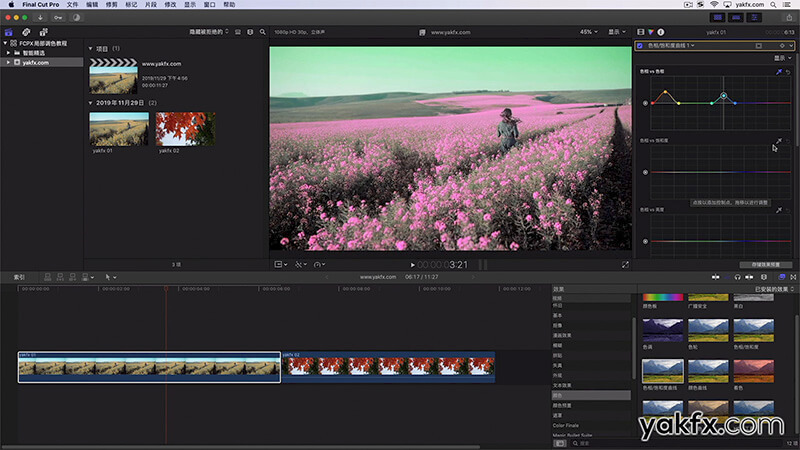This screenshot has height=450, width=800.
Task: Toggle the inspector panel visibility button
Action: point(754,17)
